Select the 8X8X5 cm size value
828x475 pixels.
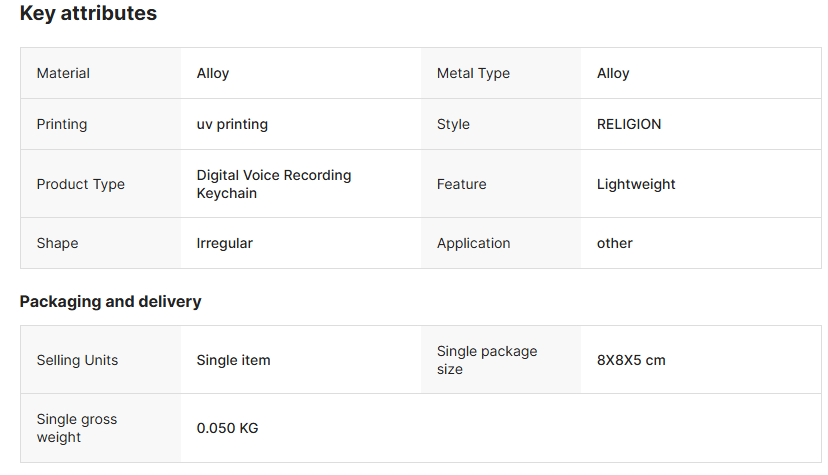tap(631, 360)
